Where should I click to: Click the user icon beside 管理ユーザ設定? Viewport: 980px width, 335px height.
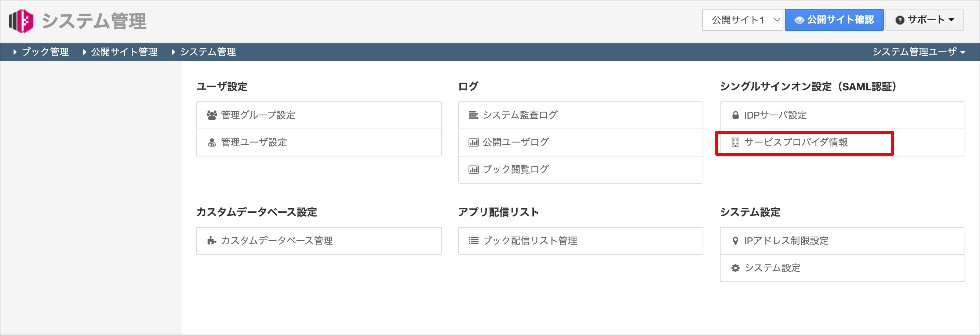tap(212, 143)
